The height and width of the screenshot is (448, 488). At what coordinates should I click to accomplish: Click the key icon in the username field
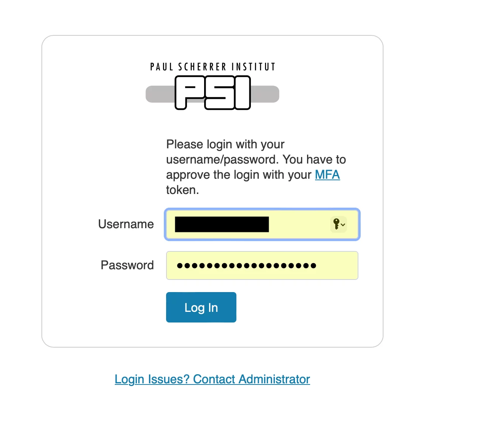(x=336, y=224)
